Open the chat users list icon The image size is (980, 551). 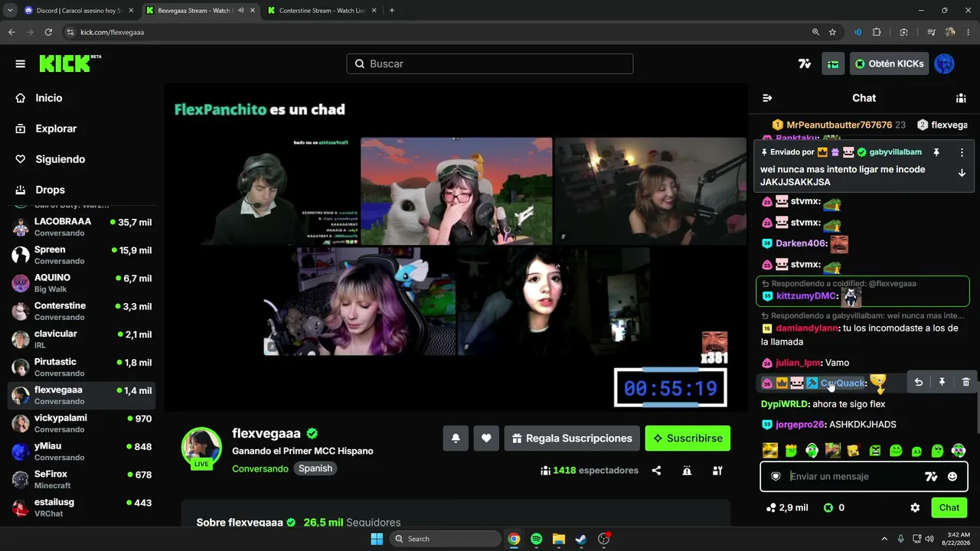[x=961, y=98]
